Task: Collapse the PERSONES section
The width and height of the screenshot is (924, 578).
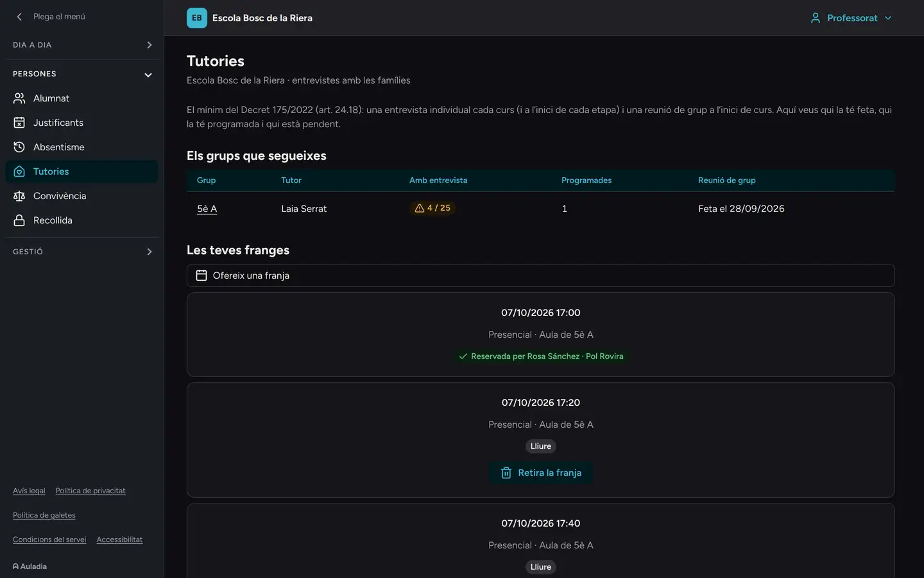Action: click(81, 74)
